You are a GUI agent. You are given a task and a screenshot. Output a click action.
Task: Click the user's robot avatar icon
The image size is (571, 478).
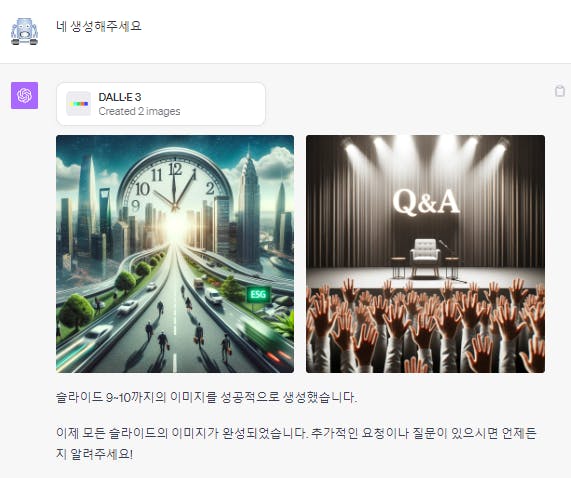click(x=24, y=31)
